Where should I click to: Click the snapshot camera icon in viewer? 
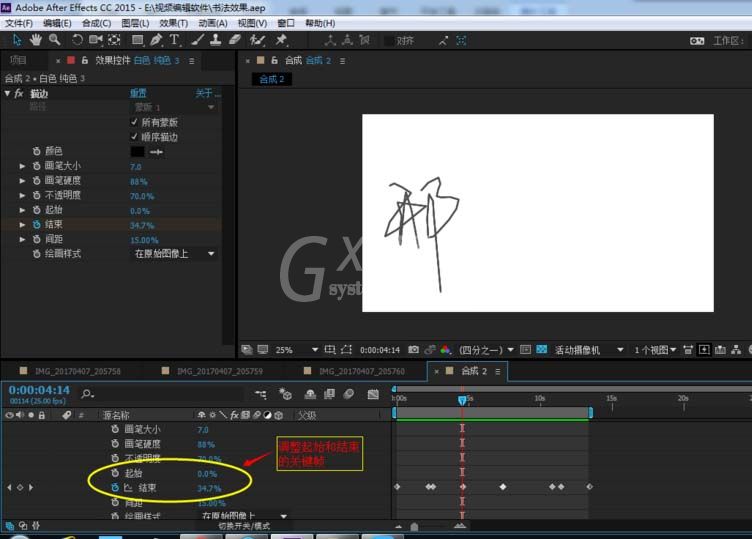(x=413, y=350)
